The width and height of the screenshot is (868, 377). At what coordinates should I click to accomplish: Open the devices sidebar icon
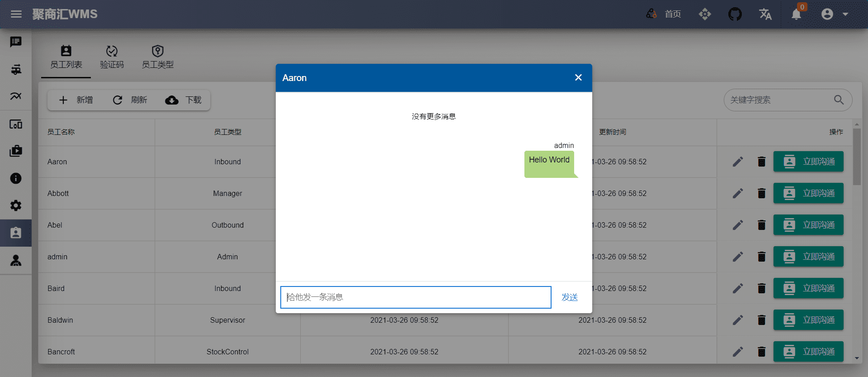click(x=16, y=124)
